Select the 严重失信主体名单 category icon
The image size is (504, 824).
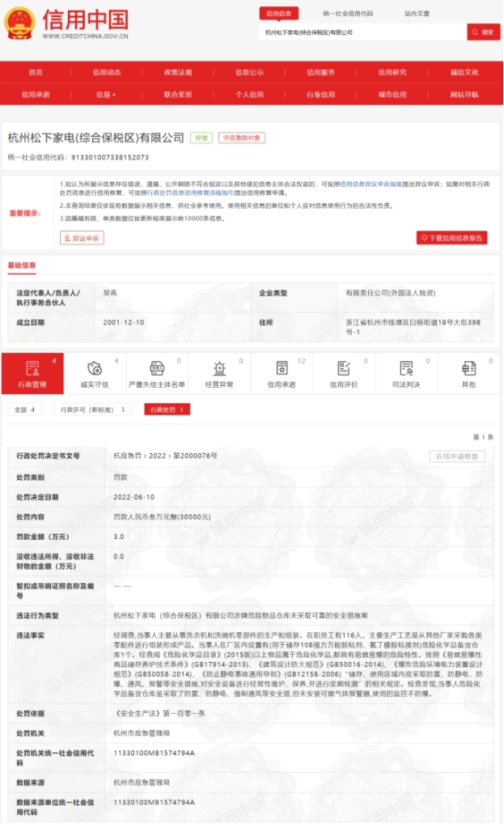(x=157, y=374)
